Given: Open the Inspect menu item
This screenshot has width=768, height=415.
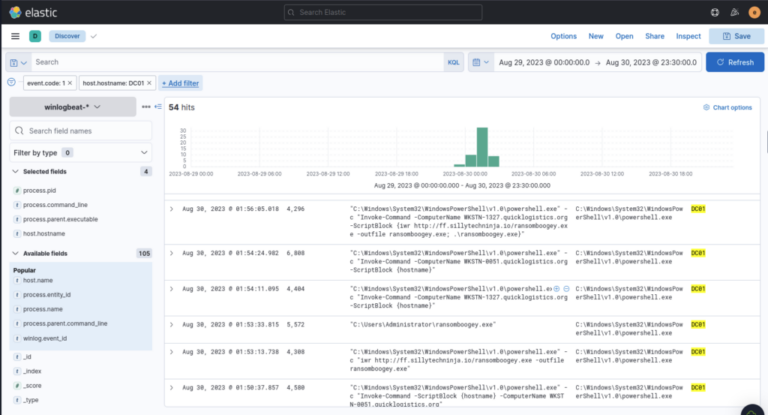Looking at the screenshot, I should pyautogui.click(x=688, y=36).
